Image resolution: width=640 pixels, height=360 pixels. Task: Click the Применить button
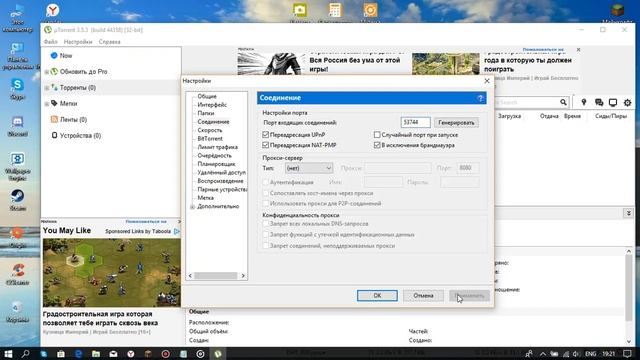coord(469,296)
